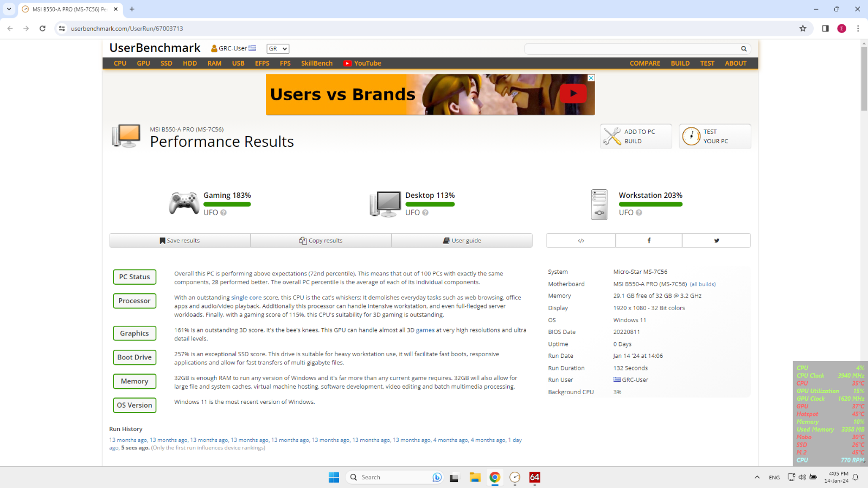This screenshot has height=488, width=868.
Task: Open the AIDA64 taskbar icon
Action: click(534, 477)
